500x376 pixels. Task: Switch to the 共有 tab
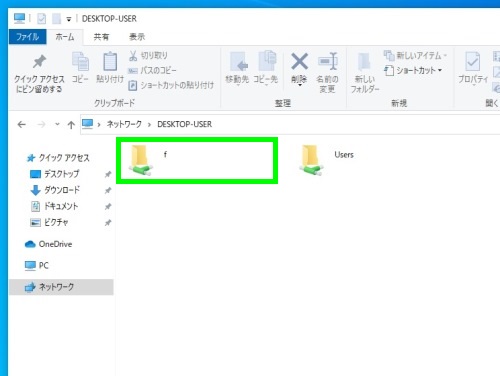pos(101,37)
